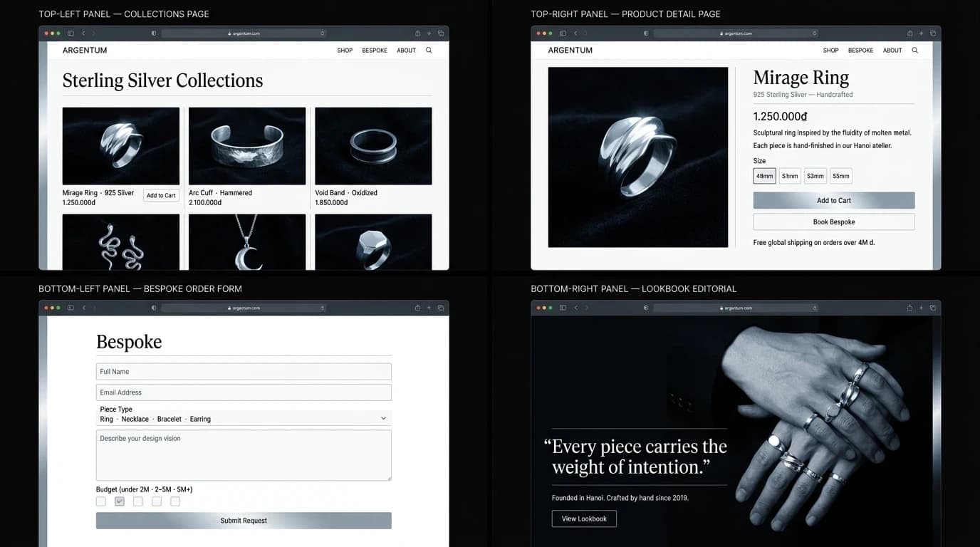Screen dimensions: 980x547
Task: Show the tab overview in the Lookbook browser
Action: 933,308
